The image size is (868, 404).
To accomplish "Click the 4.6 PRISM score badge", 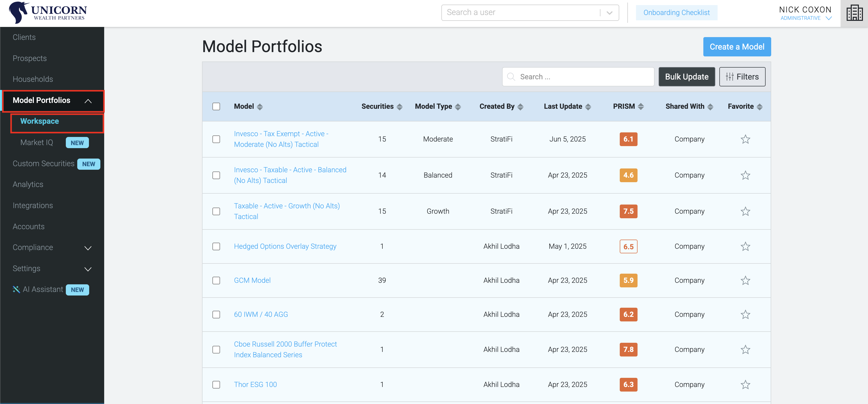I will 628,175.
